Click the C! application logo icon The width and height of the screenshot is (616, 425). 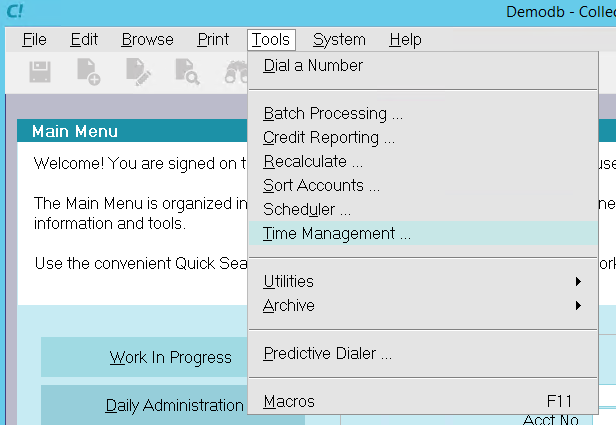pos(15,11)
